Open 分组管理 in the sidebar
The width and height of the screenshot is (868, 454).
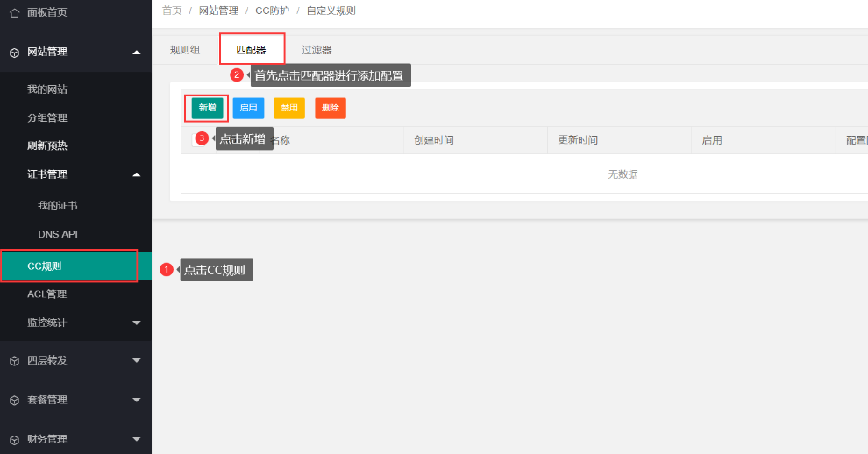point(47,118)
